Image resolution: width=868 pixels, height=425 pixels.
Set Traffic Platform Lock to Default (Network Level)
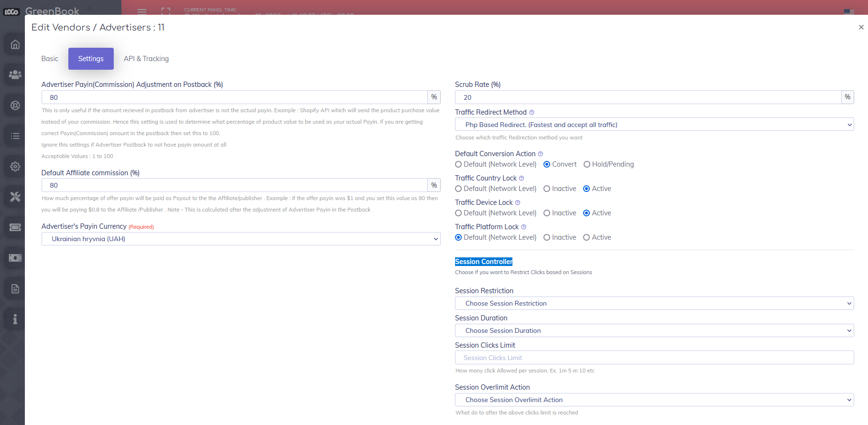pyautogui.click(x=458, y=237)
